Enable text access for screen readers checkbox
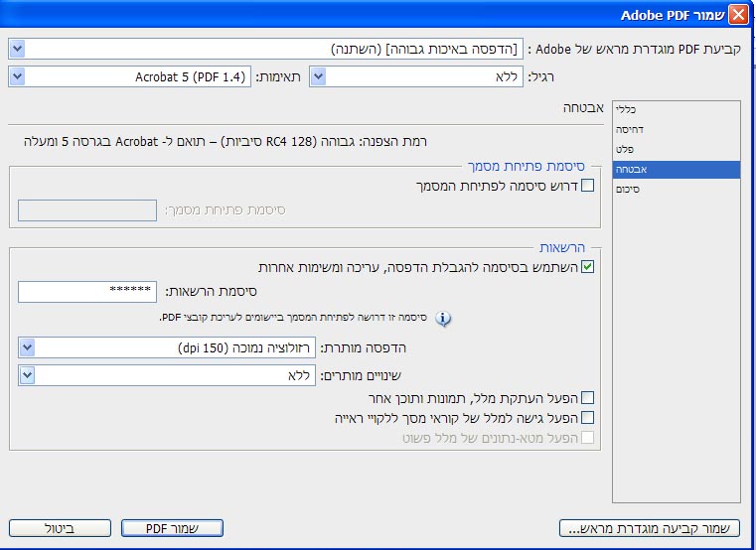756x550 pixels. [x=587, y=417]
